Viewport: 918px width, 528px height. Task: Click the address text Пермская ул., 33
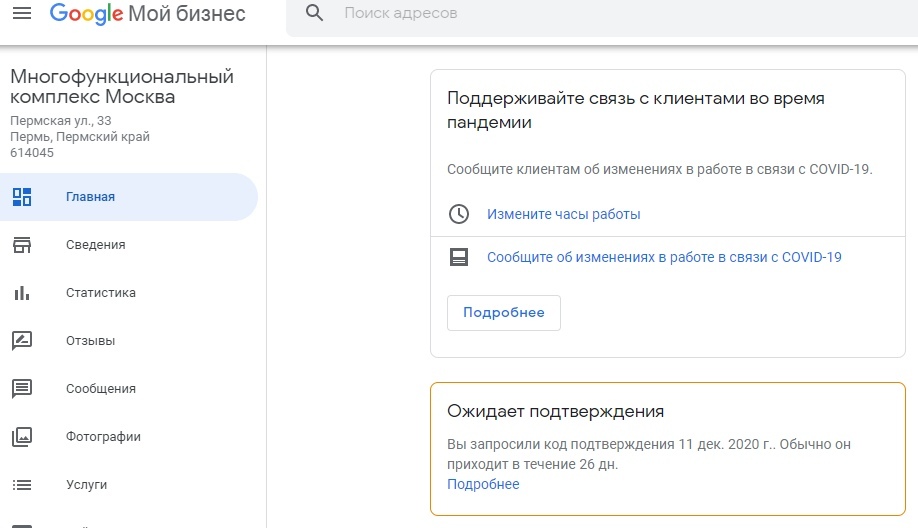point(61,121)
